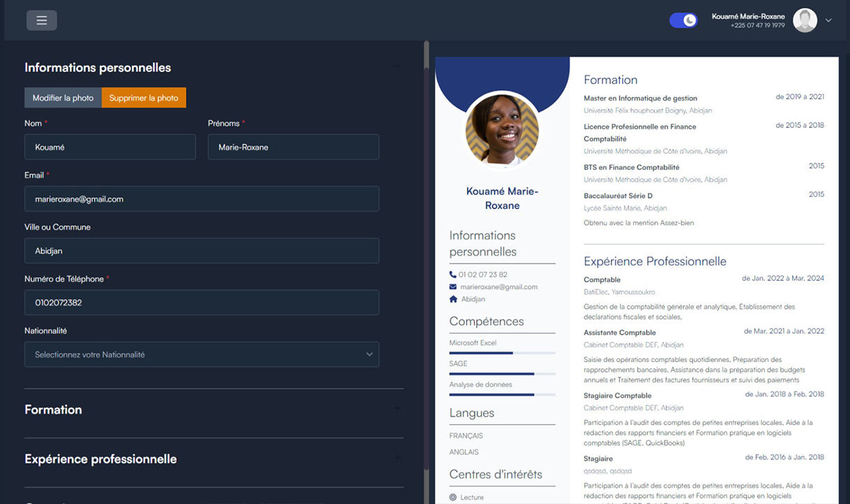850x504 pixels.
Task: Toggle the dark mode switch
Action: coord(683,20)
